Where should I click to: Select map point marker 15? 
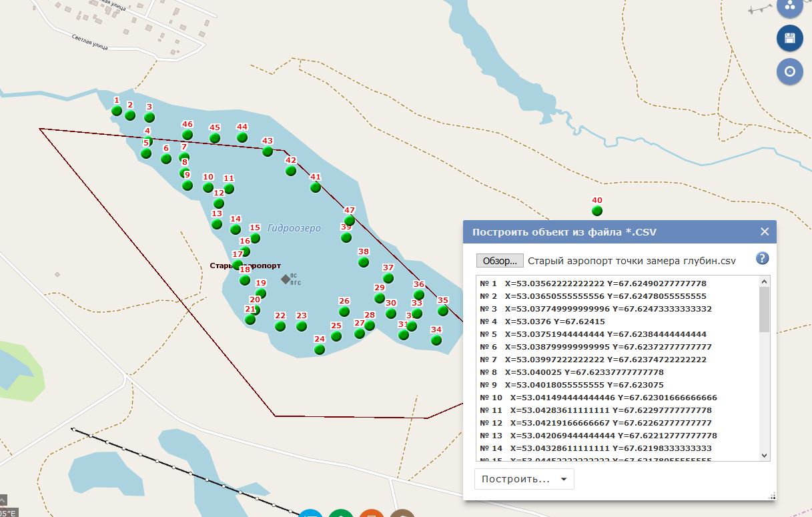[255, 238]
